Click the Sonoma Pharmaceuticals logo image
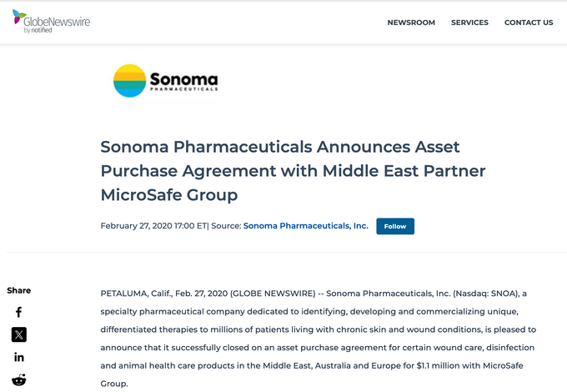567x392 pixels. point(166,81)
